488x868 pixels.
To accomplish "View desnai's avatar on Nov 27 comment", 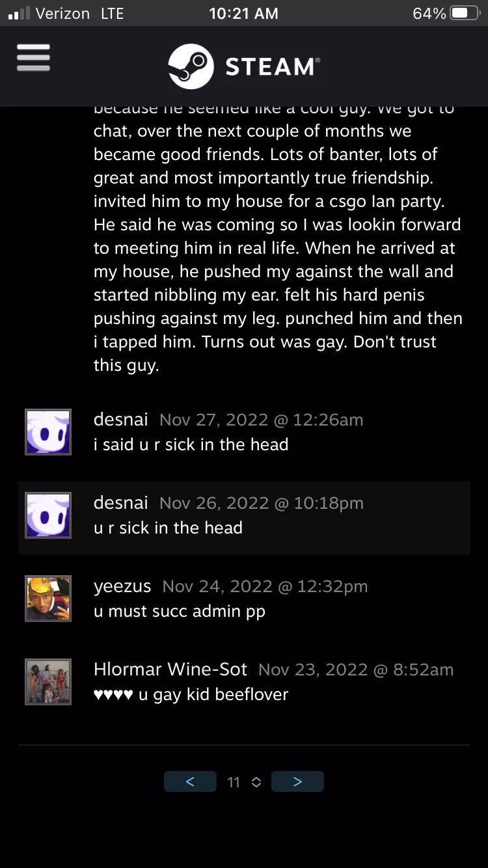I will click(x=48, y=432).
